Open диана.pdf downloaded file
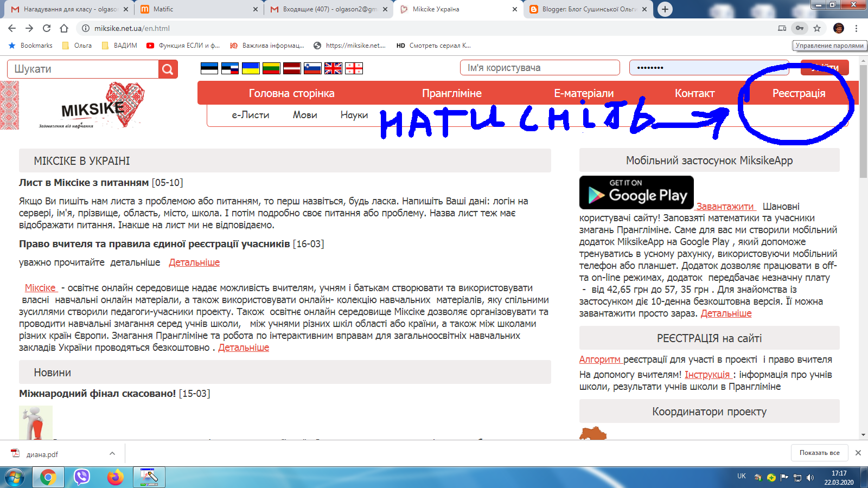Viewport: 868px width, 488px height. (x=42, y=454)
